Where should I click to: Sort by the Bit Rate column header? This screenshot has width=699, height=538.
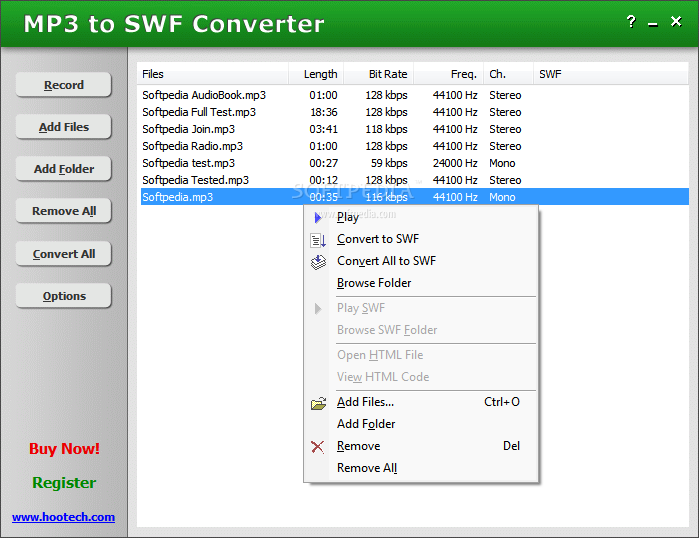(x=378, y=74)
